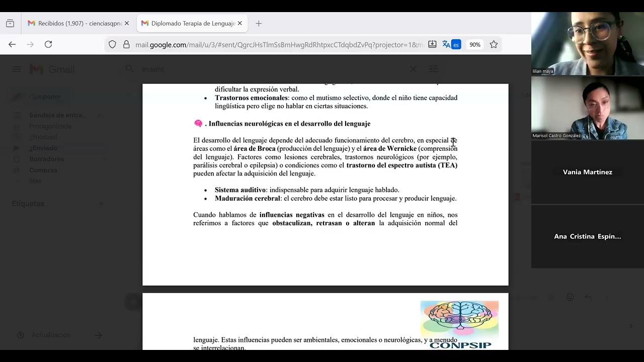Open Gmail main menu hamburger
The height and width of the screenshot is (362, 644).
click(x=17, y=69)
